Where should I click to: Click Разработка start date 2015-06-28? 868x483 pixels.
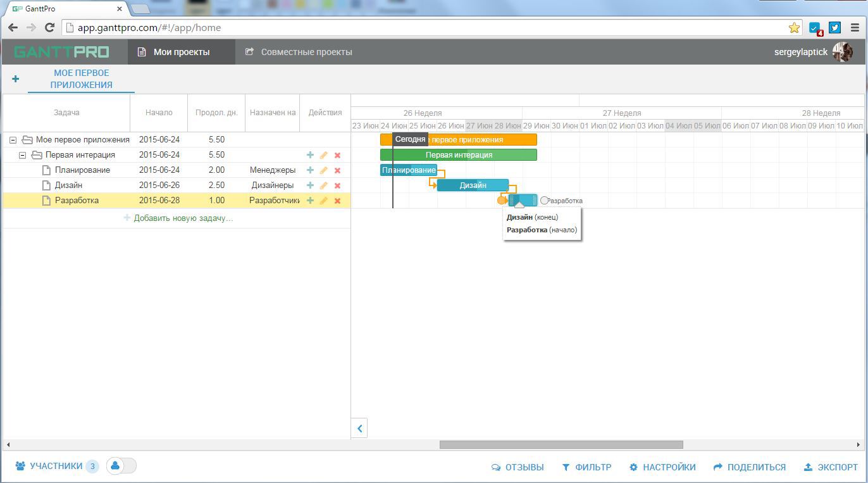pos(159,201)
